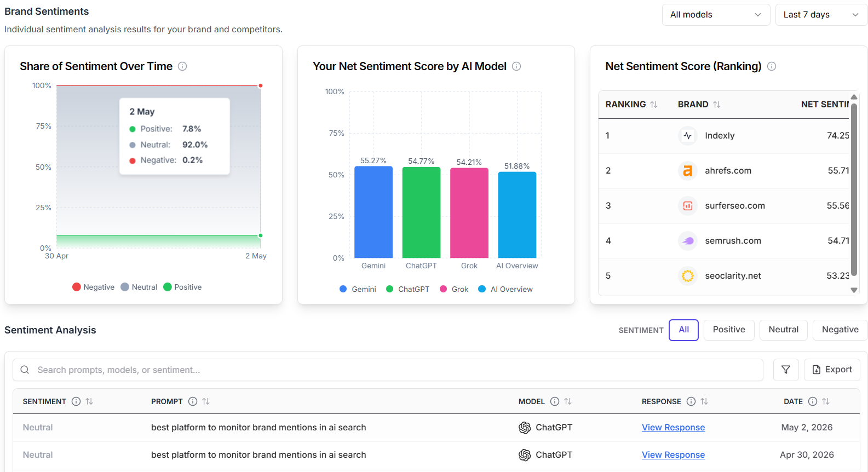Click the seoclarity.net logo icon
The height and width of the screenshot is (472, 868).
[x=688, y=276]
